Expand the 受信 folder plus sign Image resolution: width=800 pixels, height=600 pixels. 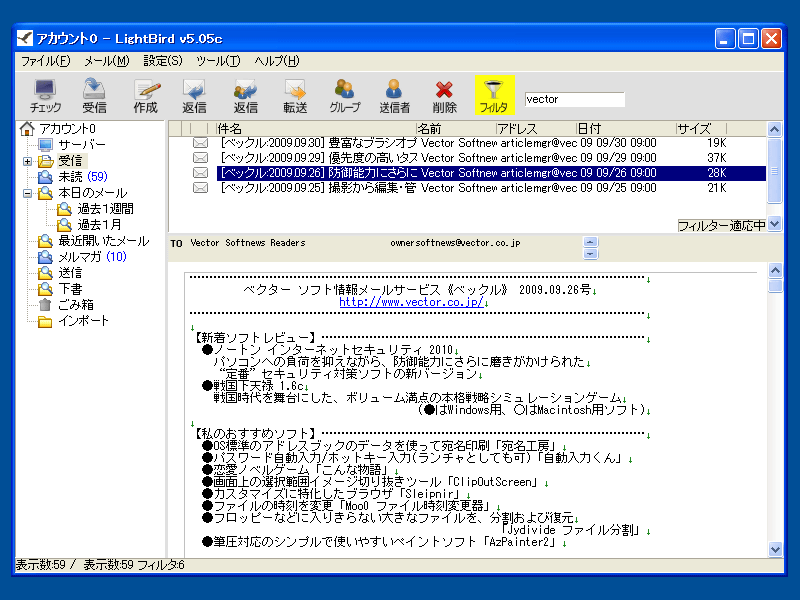point(28,162)
